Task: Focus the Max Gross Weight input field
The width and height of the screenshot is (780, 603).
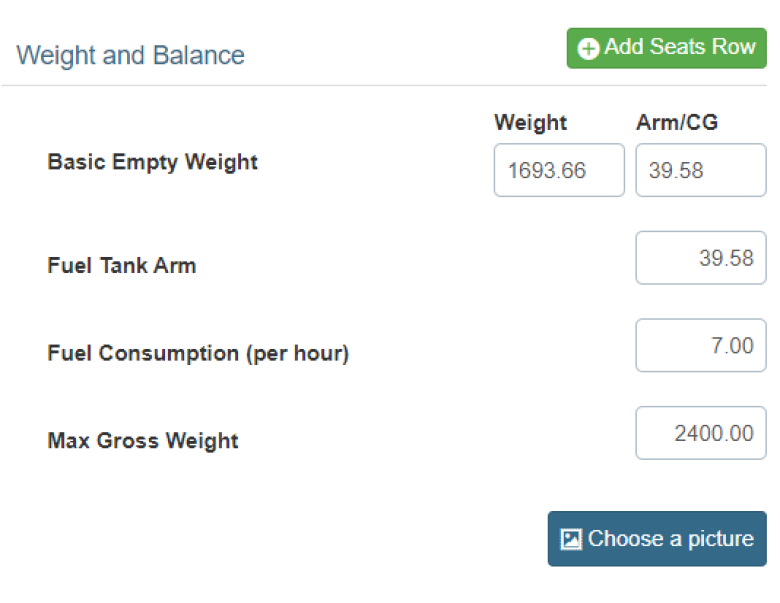Action: (701, 433)
